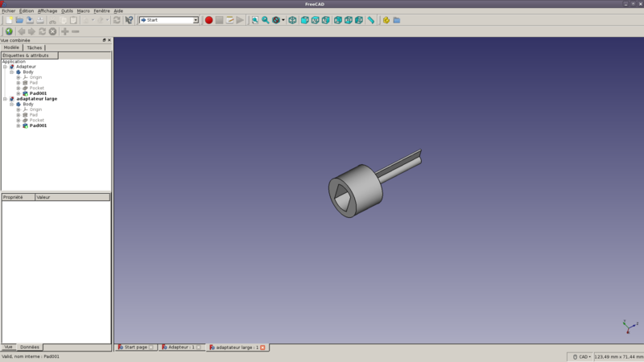644x362 pixels.
Task: Open the workbench selector showing Start
Action: click(x=169, y=20)
